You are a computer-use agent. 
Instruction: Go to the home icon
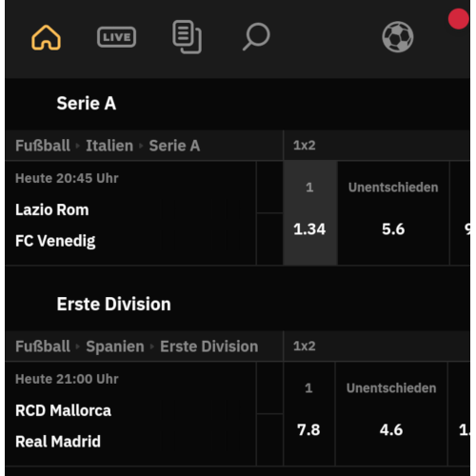pyautogui.click(x=46, y=37)
